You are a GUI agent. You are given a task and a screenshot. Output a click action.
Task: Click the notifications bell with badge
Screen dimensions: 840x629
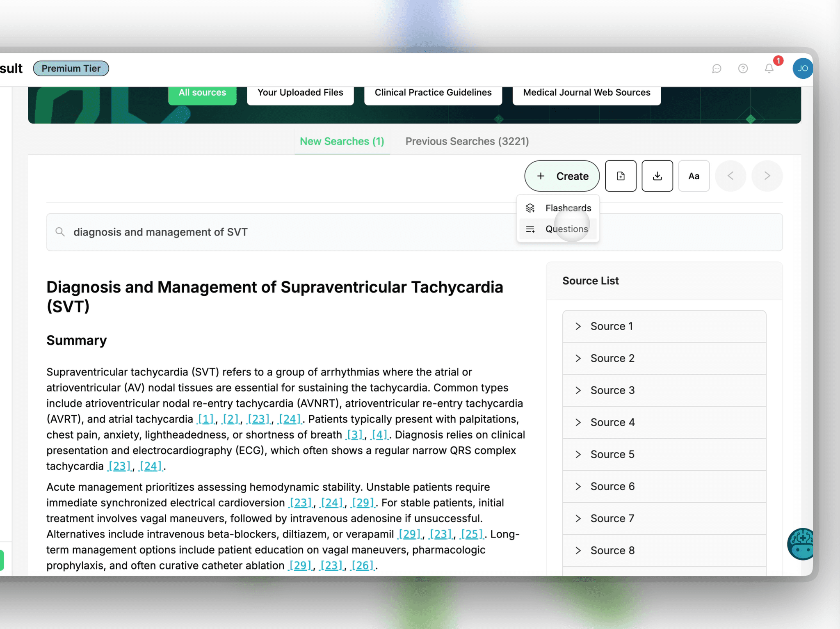pos(769,69)
